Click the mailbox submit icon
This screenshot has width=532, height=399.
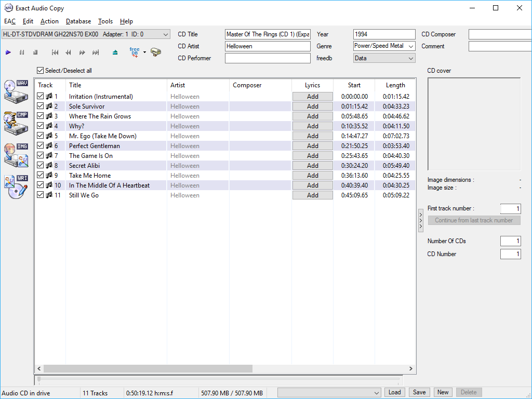point(156,52)
